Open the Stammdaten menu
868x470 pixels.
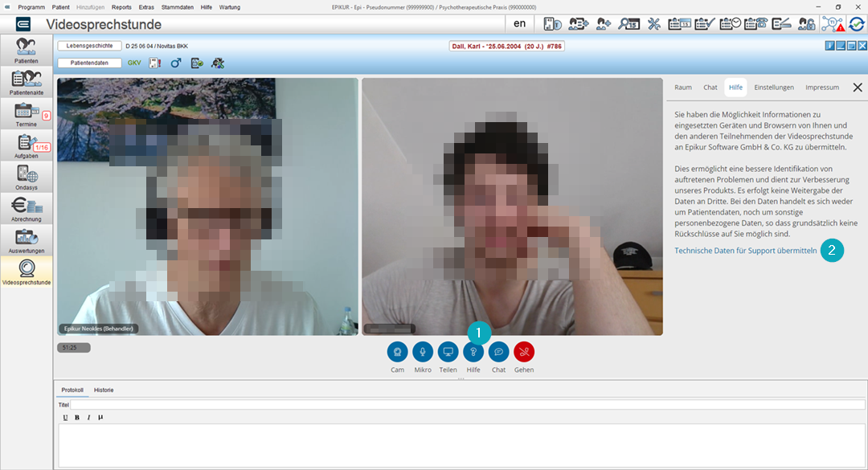click(x=177, y=7)
